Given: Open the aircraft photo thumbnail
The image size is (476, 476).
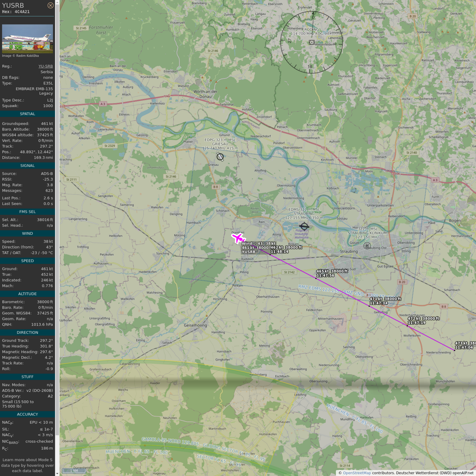Looking at the screenshot, I should [27, 39].
